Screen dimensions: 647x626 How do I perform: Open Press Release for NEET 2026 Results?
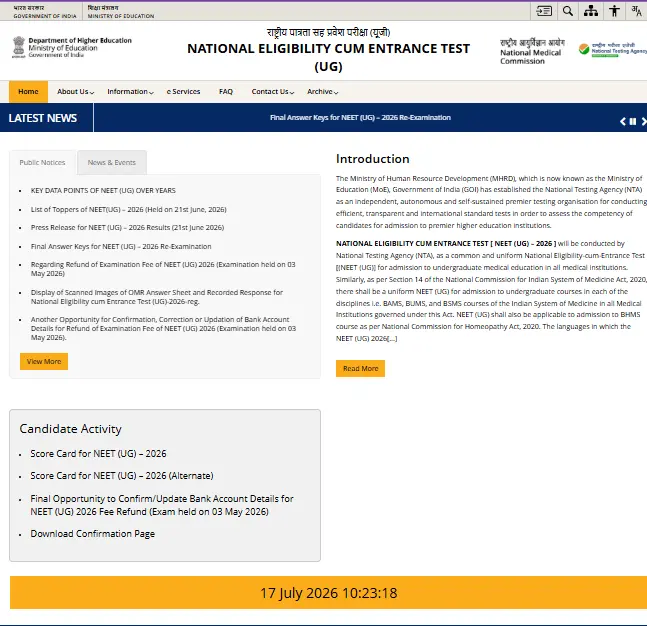[128, 228]
